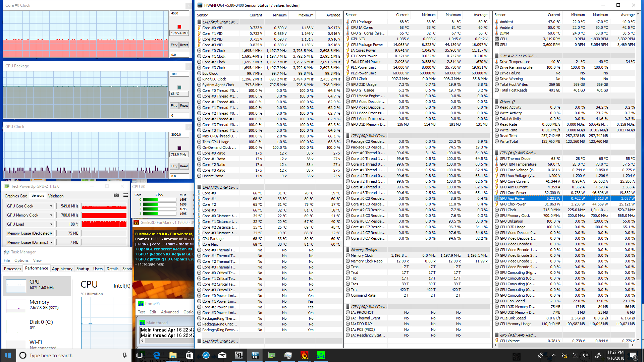644x362 pixels.
Task: Click Fit y in GPU Clock graph
Action: [174, 166]
